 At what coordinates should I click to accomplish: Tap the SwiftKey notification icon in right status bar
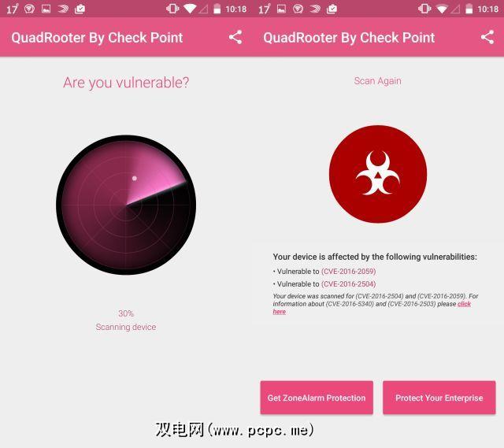coord(315,9)
